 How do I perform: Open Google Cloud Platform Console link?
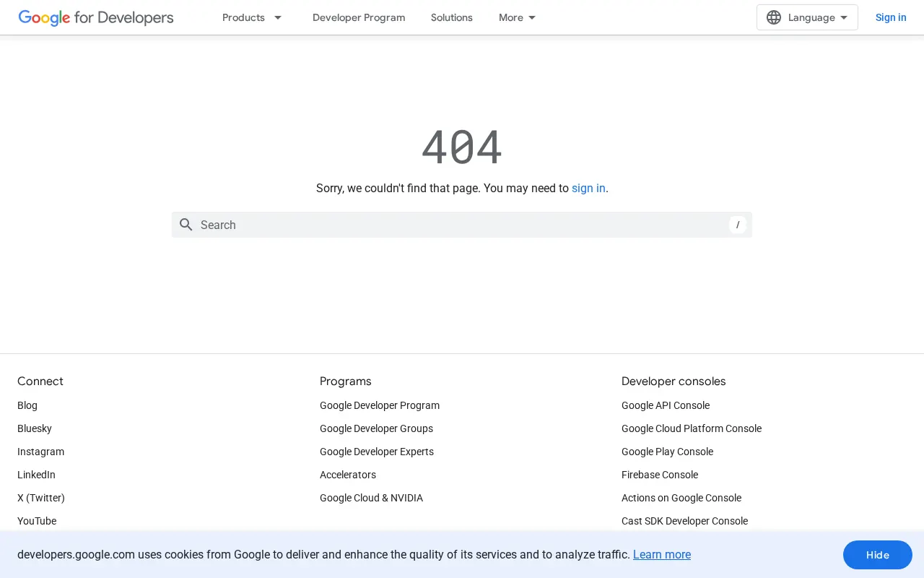(x=692, y=428)
